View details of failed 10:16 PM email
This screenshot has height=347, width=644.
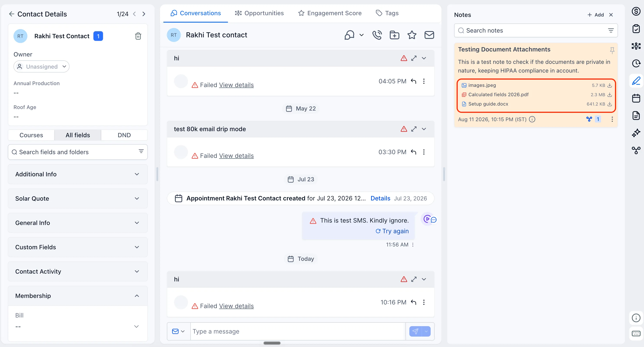[x=236, y=306]
